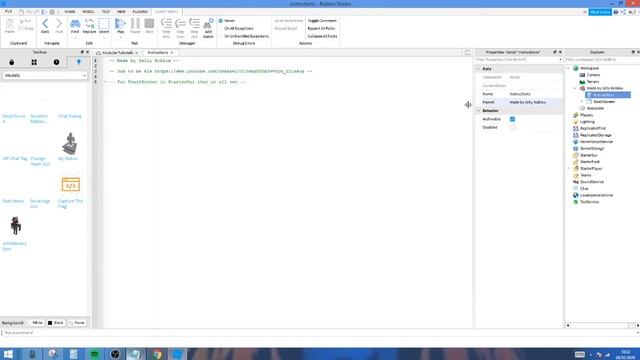Open the Toolbox creations lightbulb tab
Viewport: 640px width, 360px height.
[x=79, y=62]
